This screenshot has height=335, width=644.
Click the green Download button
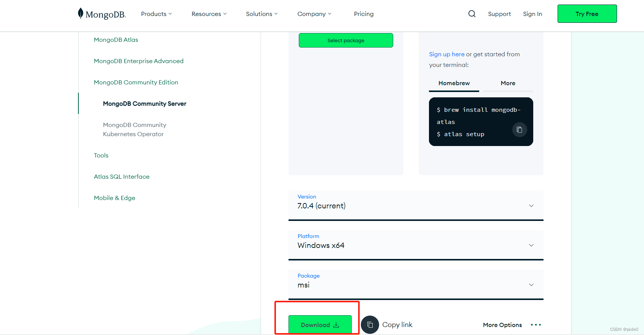click(320, 325)
